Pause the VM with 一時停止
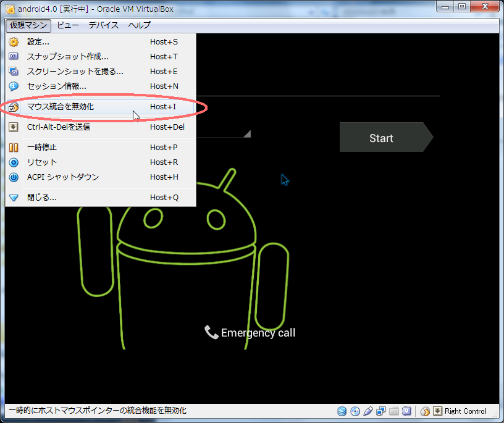 pyautogui.click(x=100, y=147)
